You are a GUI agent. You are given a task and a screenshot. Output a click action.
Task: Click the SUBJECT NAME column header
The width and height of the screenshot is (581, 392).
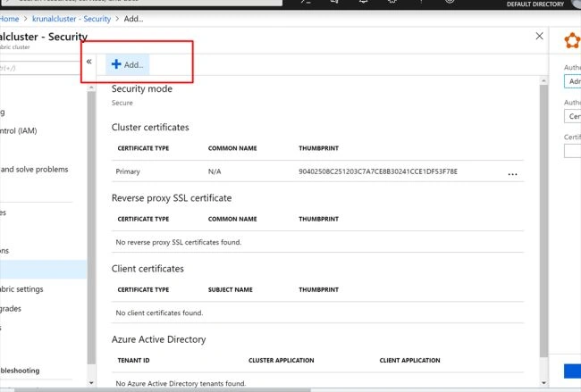[x=230, y=289]
